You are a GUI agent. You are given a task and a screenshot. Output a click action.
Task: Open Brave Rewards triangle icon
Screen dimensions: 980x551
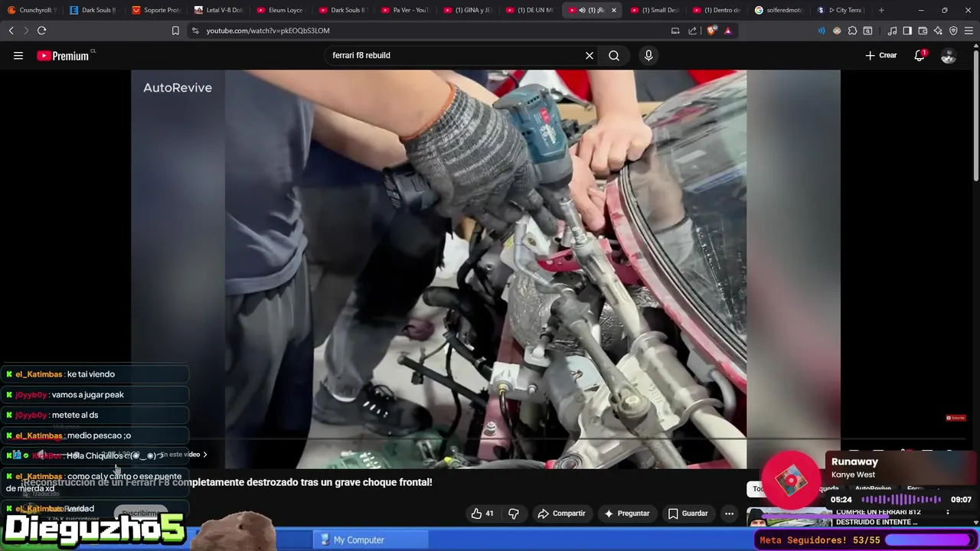(728, 31)
